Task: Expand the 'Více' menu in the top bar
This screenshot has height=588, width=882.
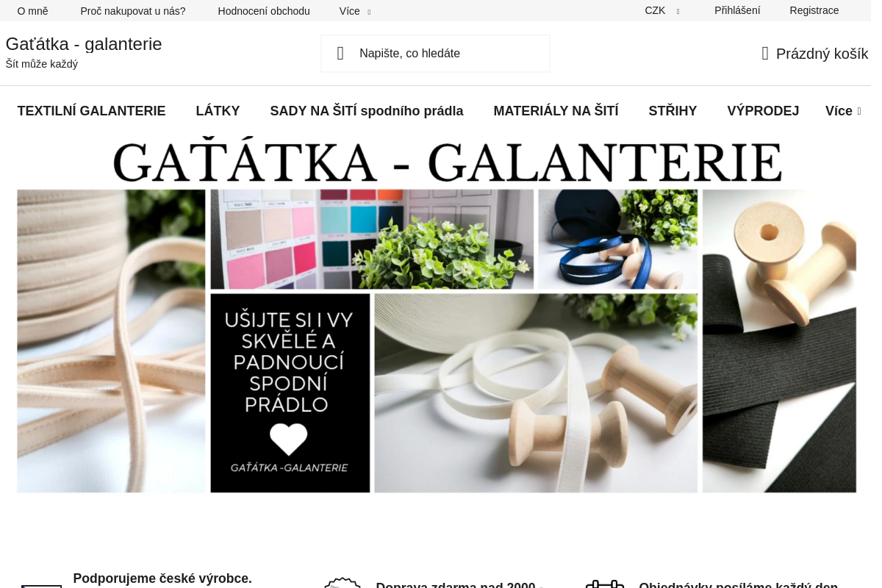Action: tap(351, 10)
